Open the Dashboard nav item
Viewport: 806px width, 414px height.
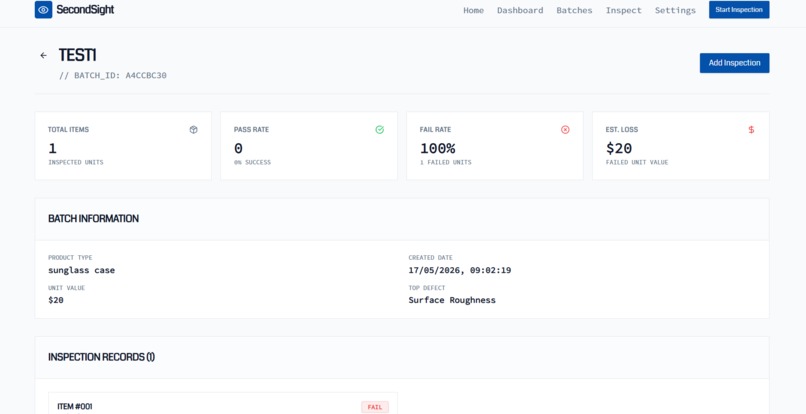coord(520,10)
